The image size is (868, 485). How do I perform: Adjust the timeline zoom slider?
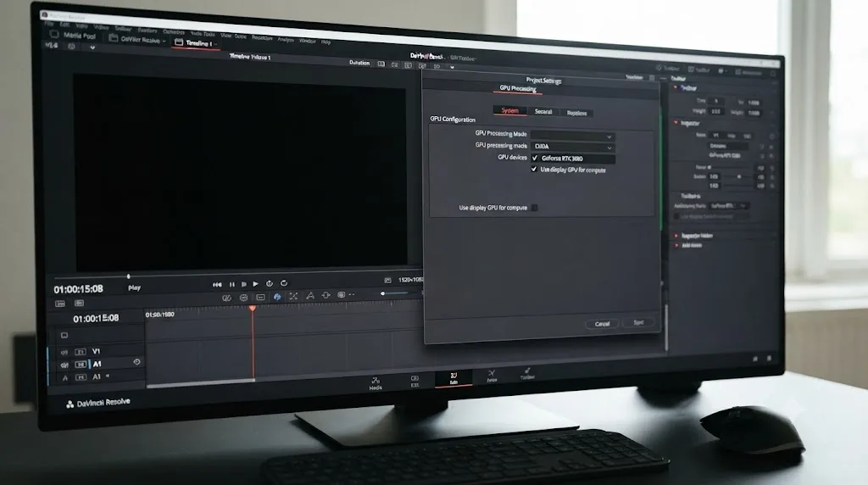click(395, 293)
